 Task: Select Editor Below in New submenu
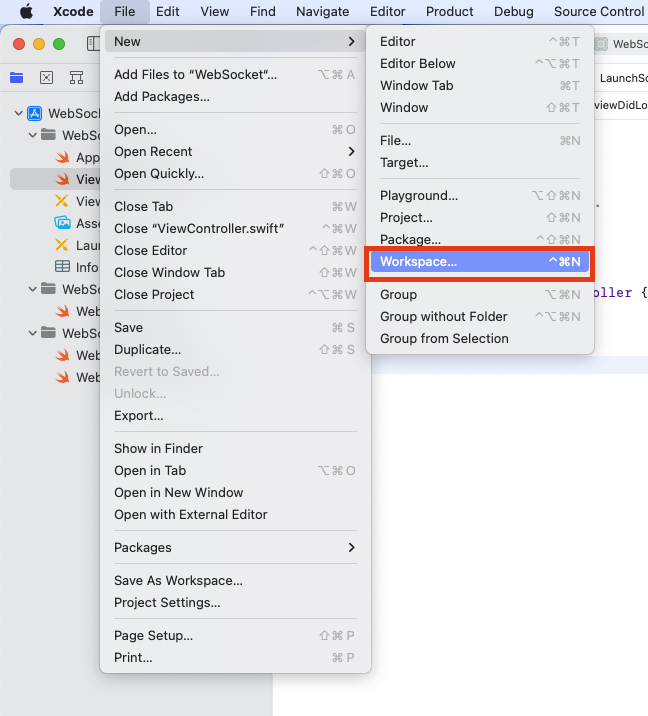tap(479, 63)
